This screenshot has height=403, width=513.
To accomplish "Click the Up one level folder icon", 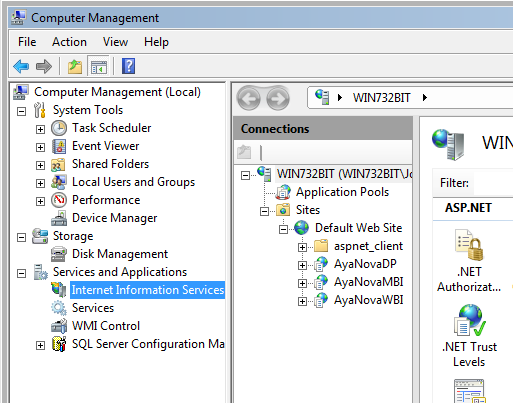I will click(x=75, y=66).
